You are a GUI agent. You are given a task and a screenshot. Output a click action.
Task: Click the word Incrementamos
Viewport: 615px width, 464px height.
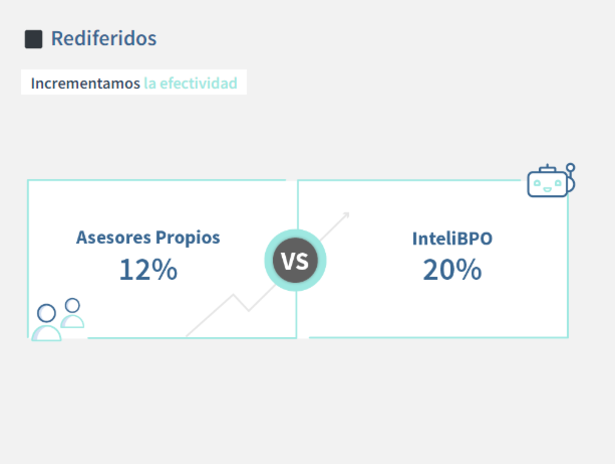click(86, 83)
